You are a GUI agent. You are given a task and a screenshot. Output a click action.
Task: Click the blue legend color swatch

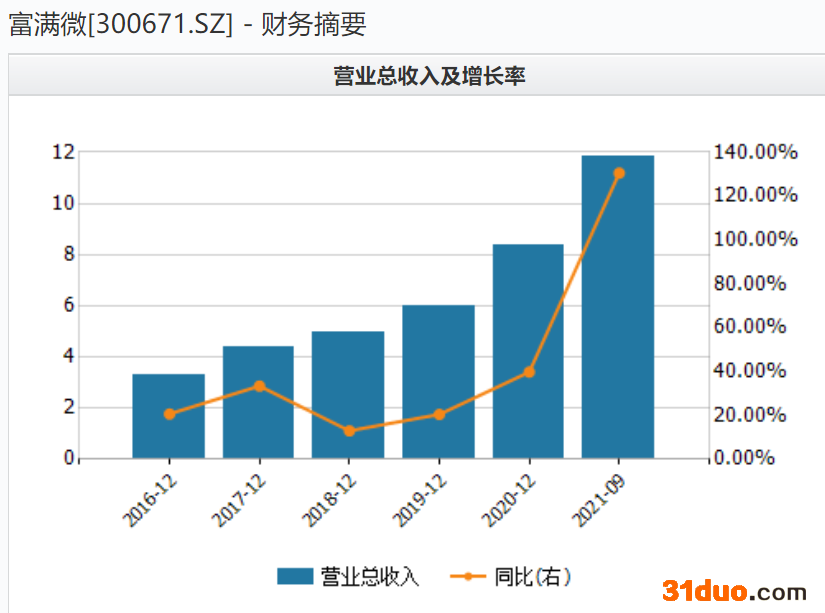click(x=295, y=576)
